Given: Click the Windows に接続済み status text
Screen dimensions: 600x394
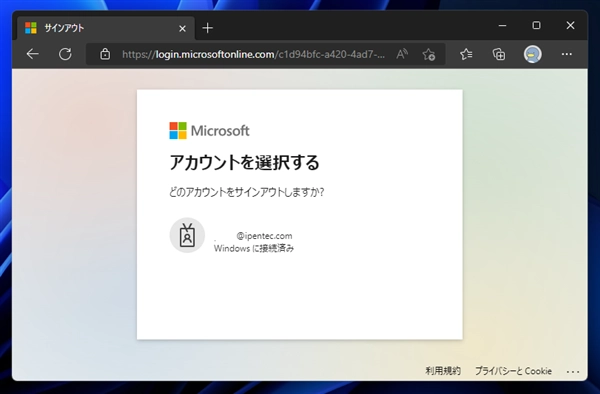Looking at the screenshot, I should click(x=254, y=248).
